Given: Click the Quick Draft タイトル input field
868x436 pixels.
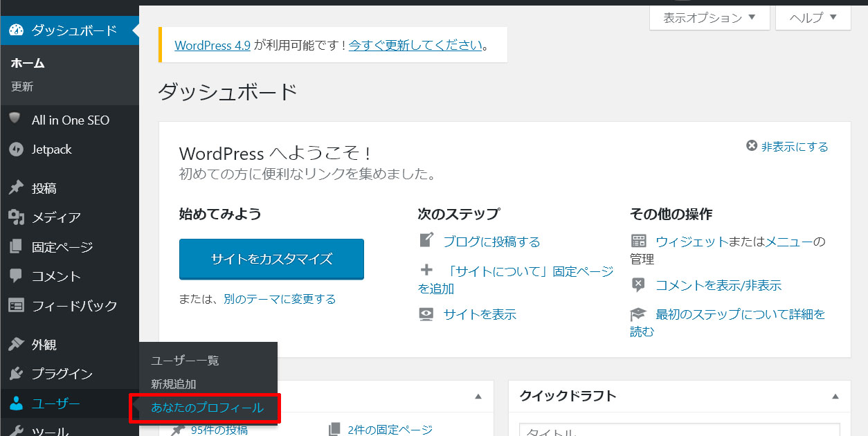Looking at the screenshot, I should [x=679, y=430].
